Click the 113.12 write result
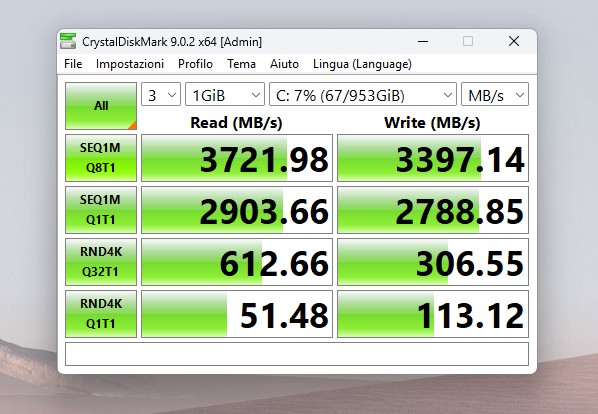 click(433, 314)
